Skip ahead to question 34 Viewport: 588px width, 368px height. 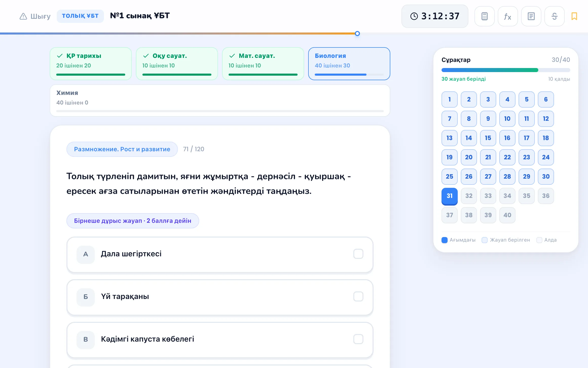point(507,196)
